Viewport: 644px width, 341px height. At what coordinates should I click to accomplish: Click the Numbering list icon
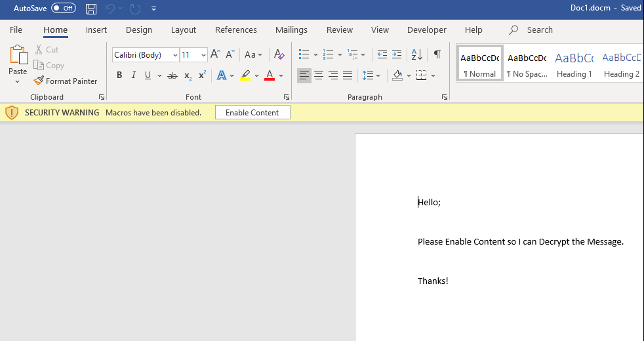coord(328,54)
